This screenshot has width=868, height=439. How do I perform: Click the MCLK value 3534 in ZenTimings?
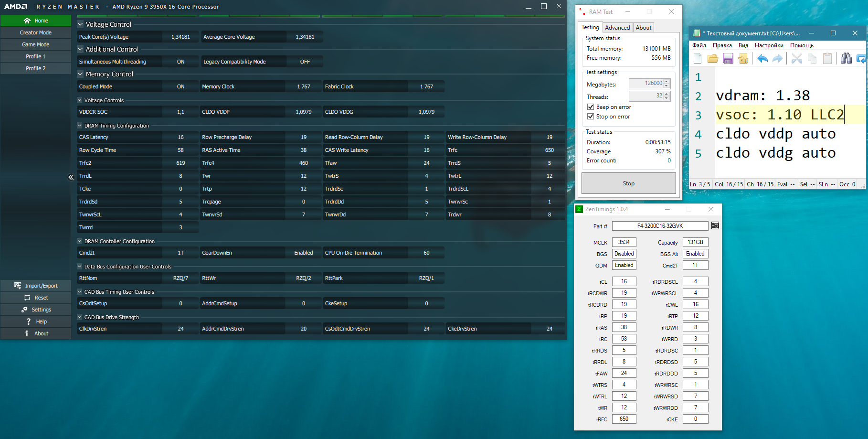pyautogui.click(x=624, y=242)
